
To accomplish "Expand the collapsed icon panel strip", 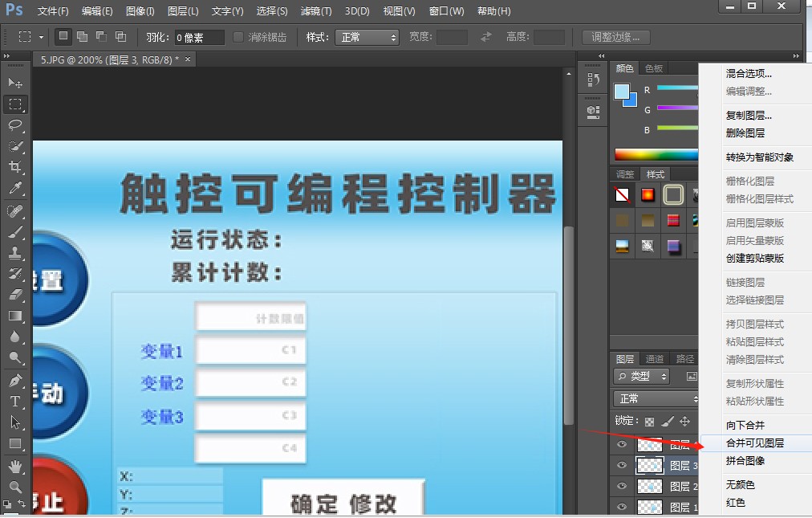I will [x=601, y=55].
